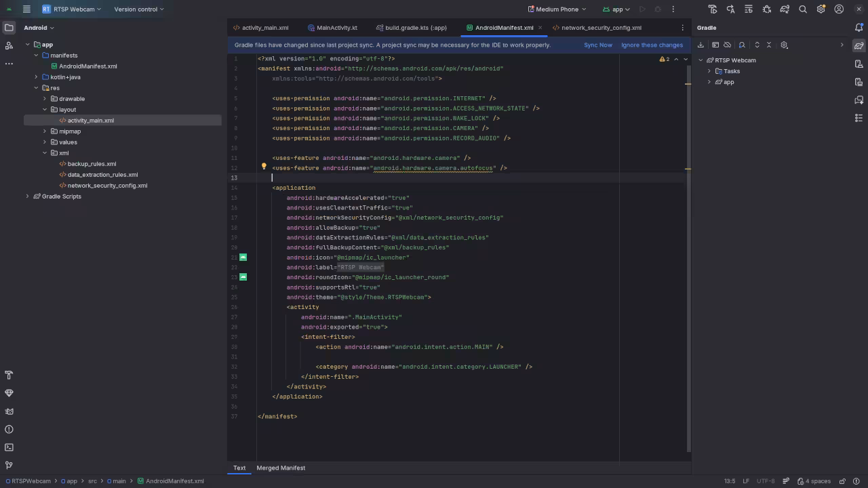Open IDE Settings via the gear icon
Screen dimensions: 868x488
pos(821,9)
